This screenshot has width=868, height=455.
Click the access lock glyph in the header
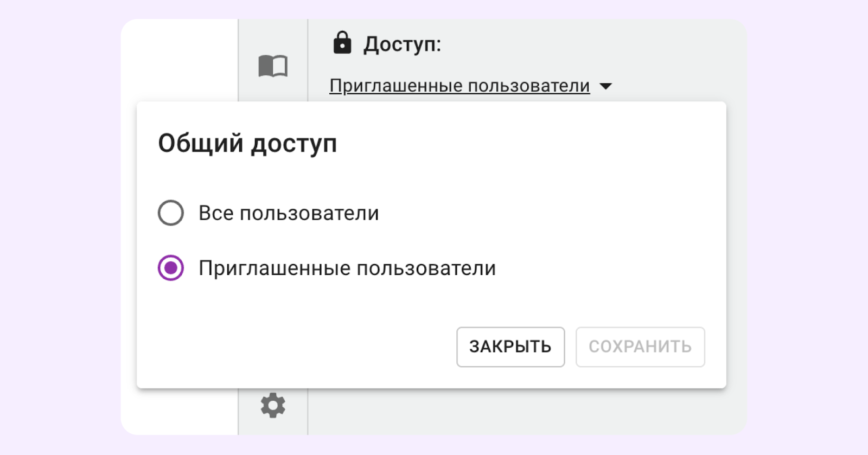[342, 43]
